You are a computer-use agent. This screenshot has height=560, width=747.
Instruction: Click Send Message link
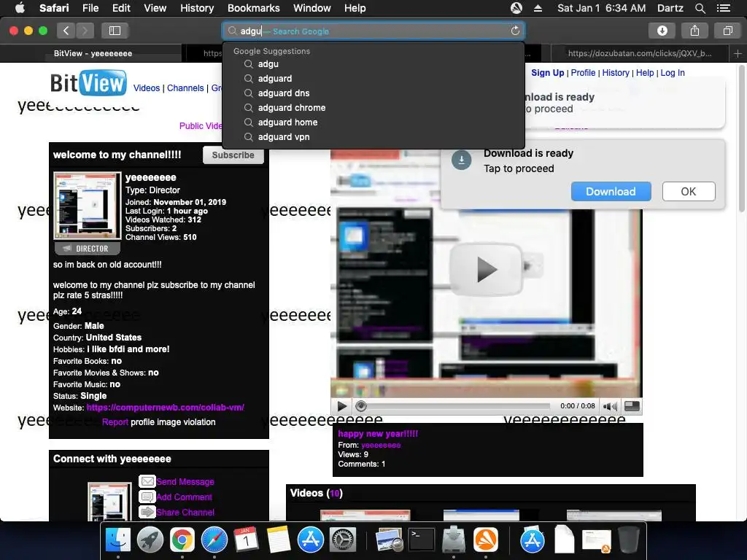185,482
